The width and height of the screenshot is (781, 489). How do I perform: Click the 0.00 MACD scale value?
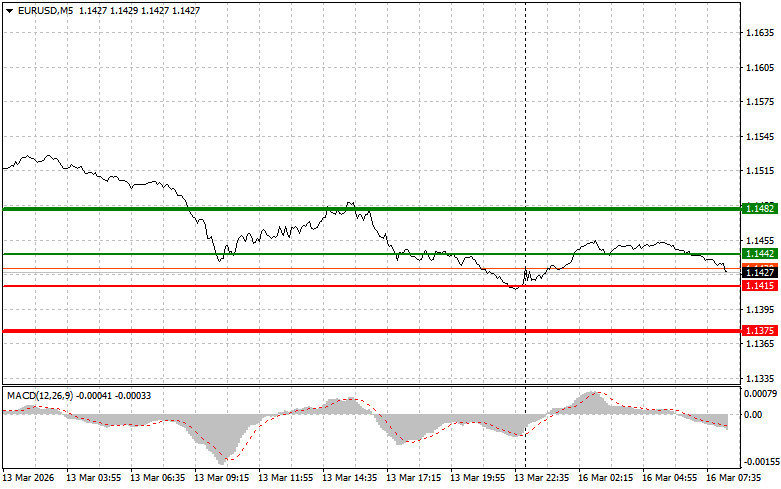click(x=753, y=414)
